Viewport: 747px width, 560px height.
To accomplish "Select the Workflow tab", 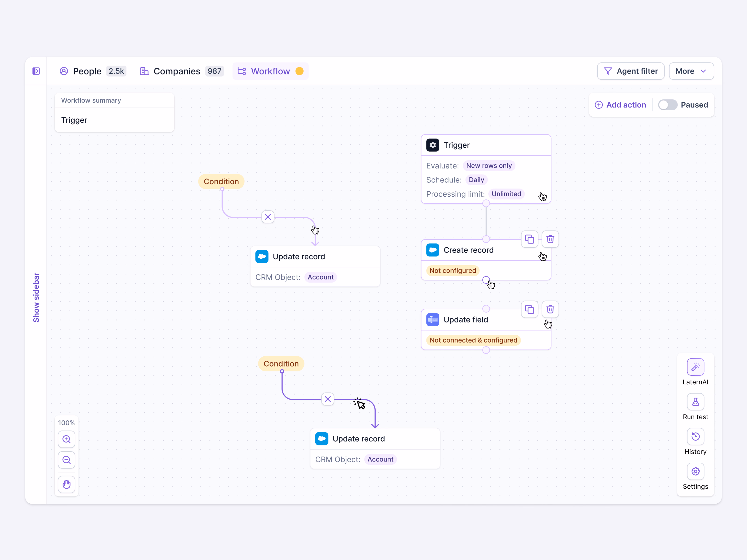I will pyautogui.click(x=271, y=71).
